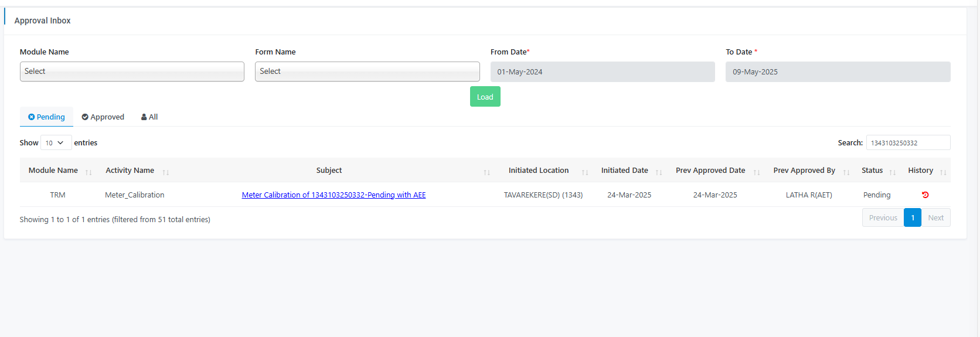
Task: Sort by Status column arrows
Action: pyautogui.click(x=893, y=172)
